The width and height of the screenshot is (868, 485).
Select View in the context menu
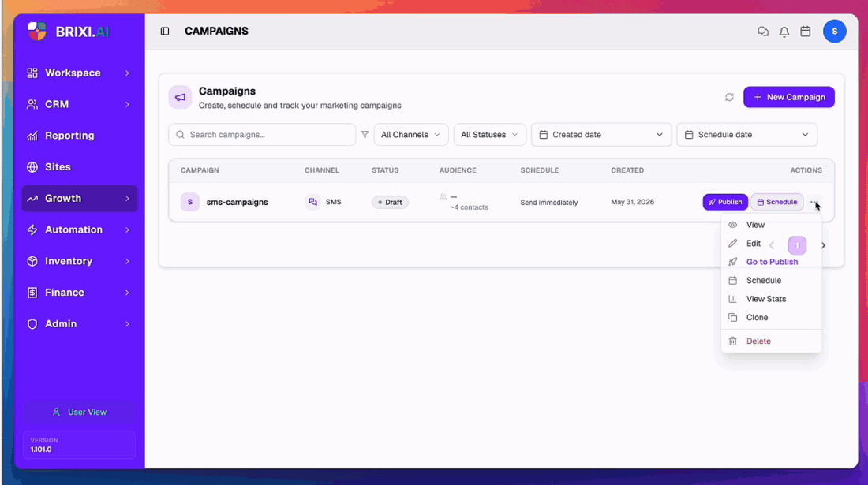pos(771,225)
